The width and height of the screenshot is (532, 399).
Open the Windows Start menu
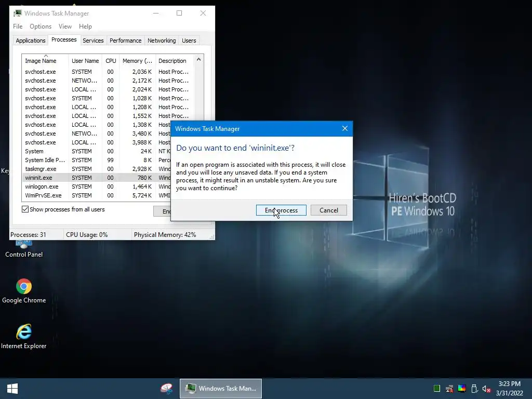click(x=12, y=389)
